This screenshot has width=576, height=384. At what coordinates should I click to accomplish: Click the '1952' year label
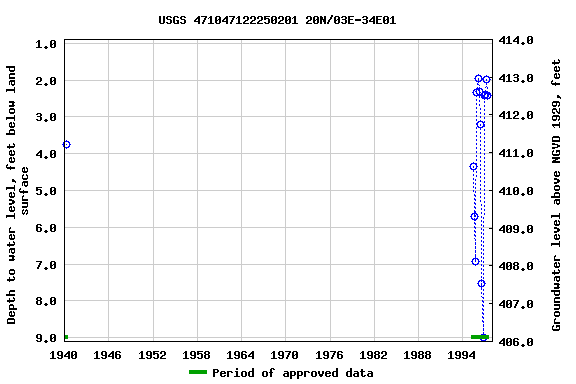152,355
